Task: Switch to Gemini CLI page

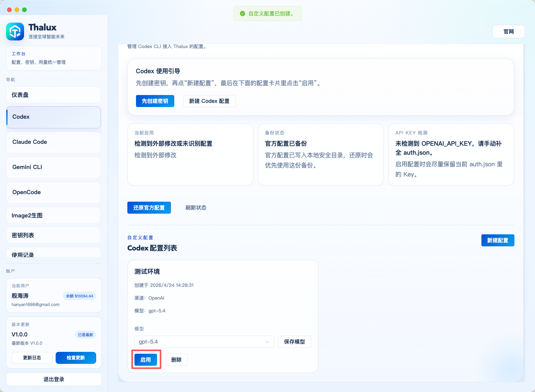Action: pos(53,167)
